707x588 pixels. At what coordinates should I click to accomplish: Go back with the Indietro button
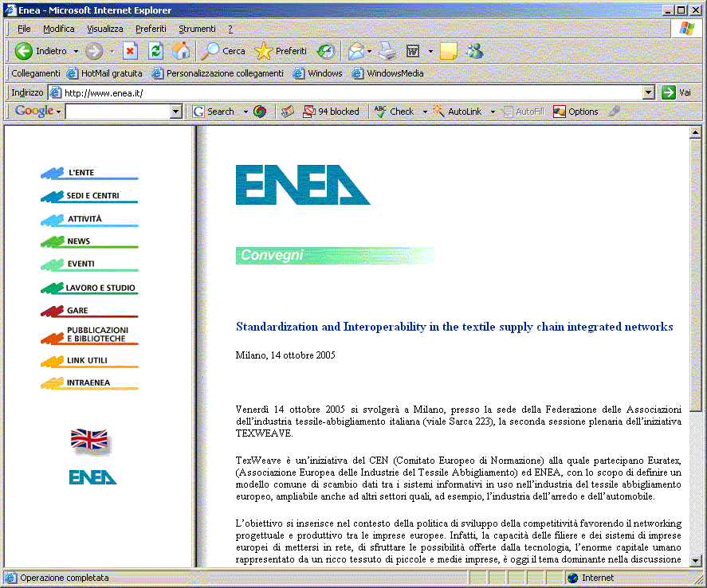click(41, 51)
